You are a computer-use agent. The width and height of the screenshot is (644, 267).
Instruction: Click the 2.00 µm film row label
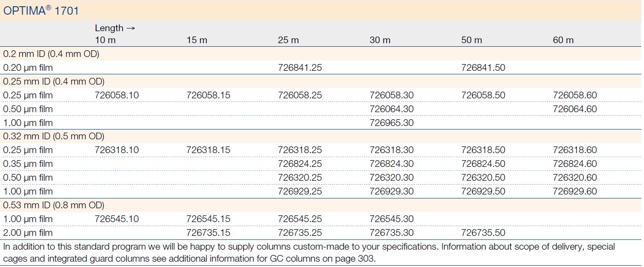[28, 233]
